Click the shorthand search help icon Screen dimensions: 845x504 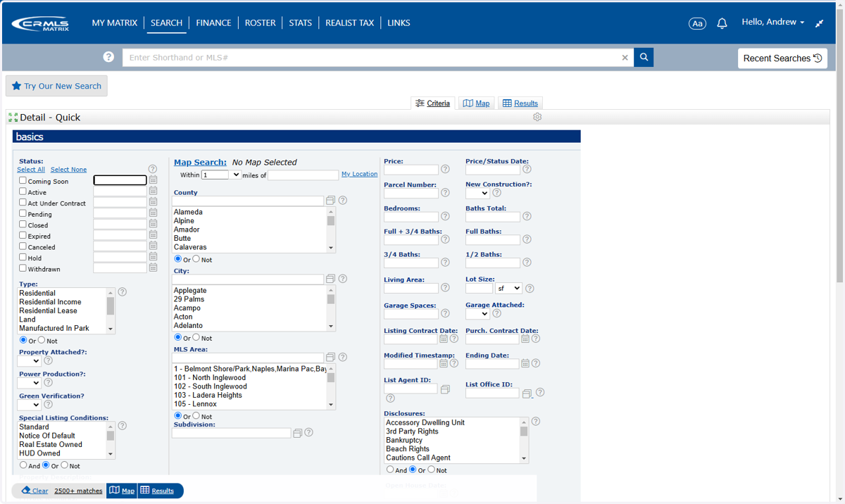point(108,57)
